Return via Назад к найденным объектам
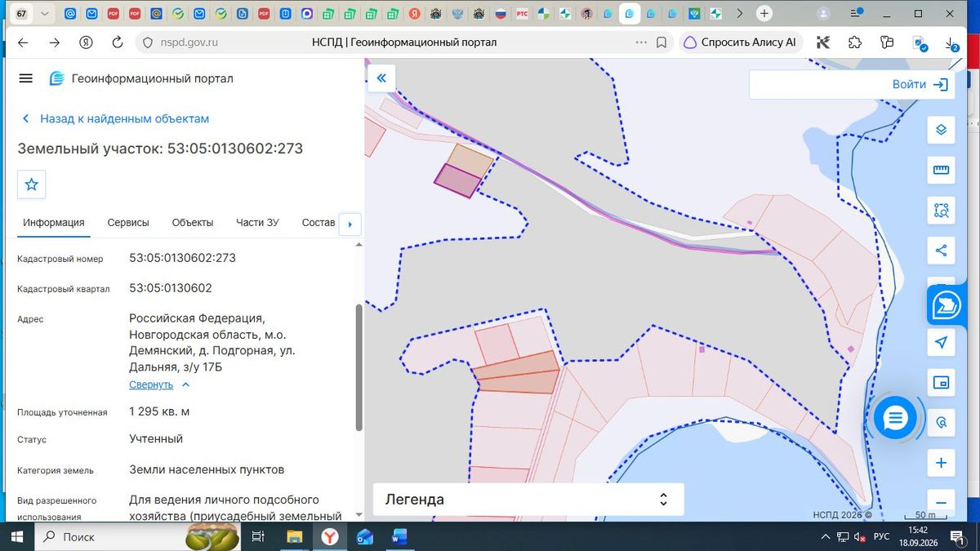This screenshot has width=980, height=551. click(x=114, y=118)
